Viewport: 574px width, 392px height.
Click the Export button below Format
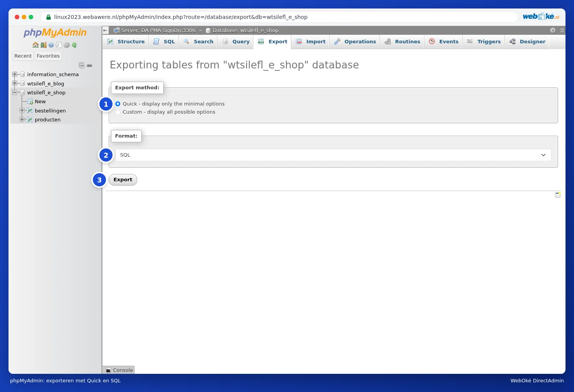tap(123, 180)
